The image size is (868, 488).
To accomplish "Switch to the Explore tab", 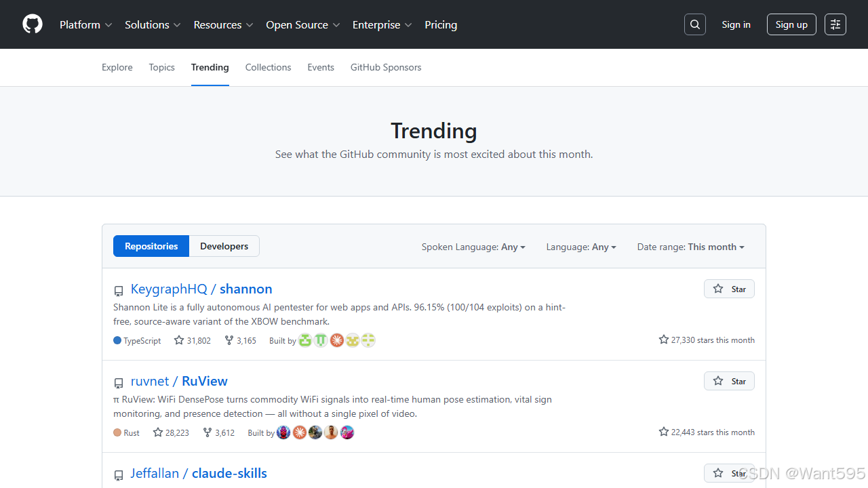I will [117, 67].
